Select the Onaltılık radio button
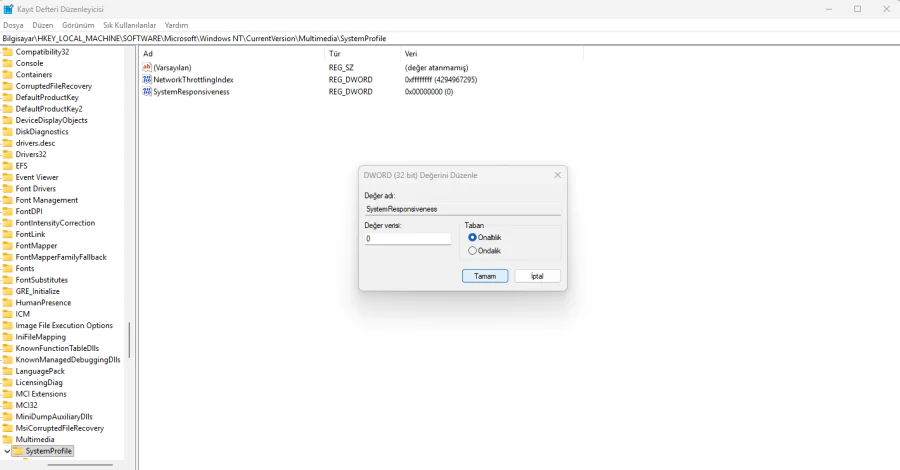The height and width of the screenshot is (470, 900). 472,237
